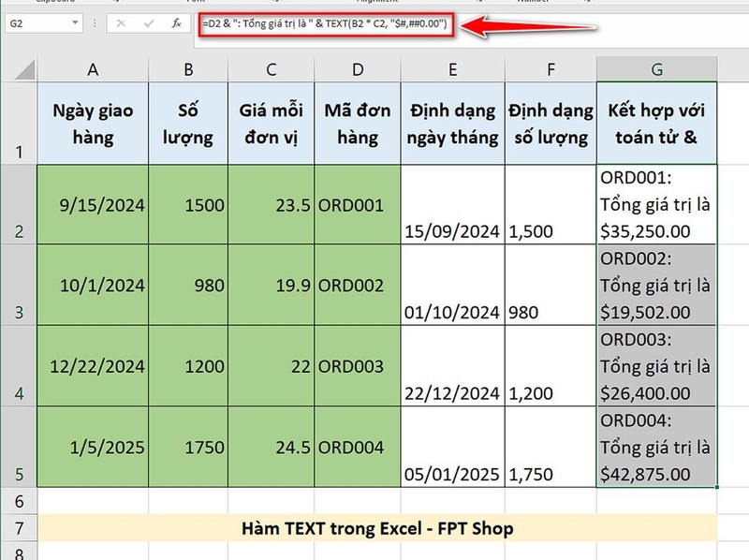
Task: Click the 'Mã đơn hàng' header cell
Action: pos(358,124)
